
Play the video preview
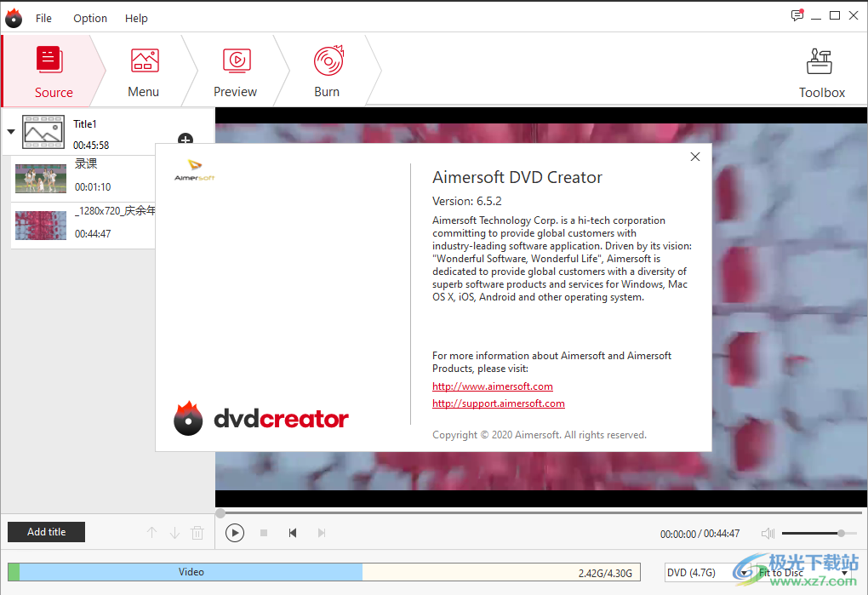tap(235, 533)
